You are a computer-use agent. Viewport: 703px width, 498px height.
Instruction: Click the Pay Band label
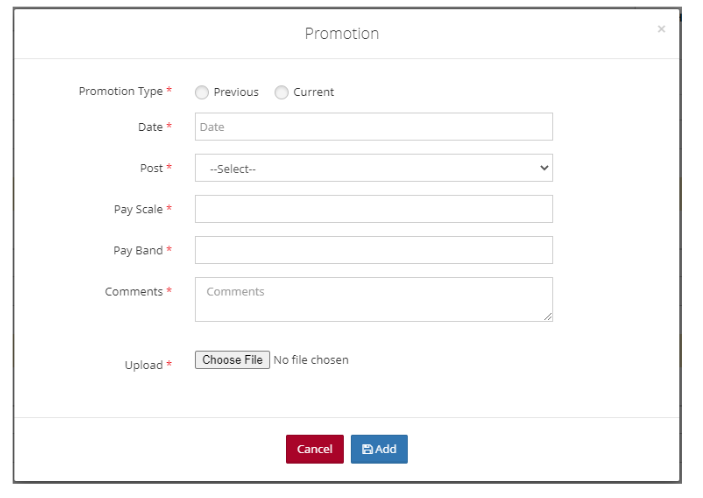click(138, 250)
